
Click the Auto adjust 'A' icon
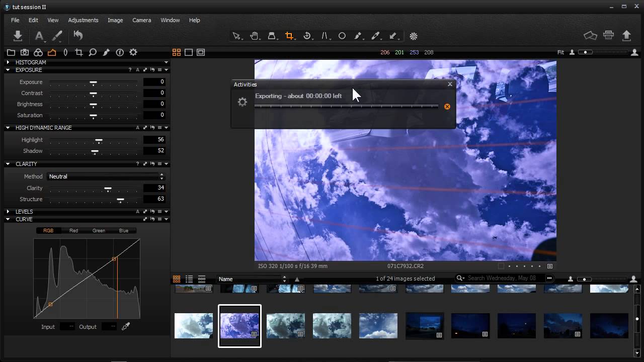coord(39,36)
